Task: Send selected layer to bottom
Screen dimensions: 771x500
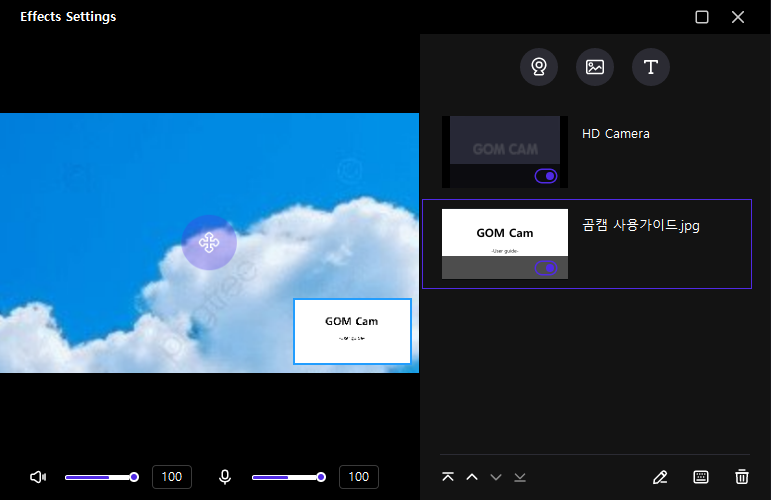Action: (x=520, y=477)
